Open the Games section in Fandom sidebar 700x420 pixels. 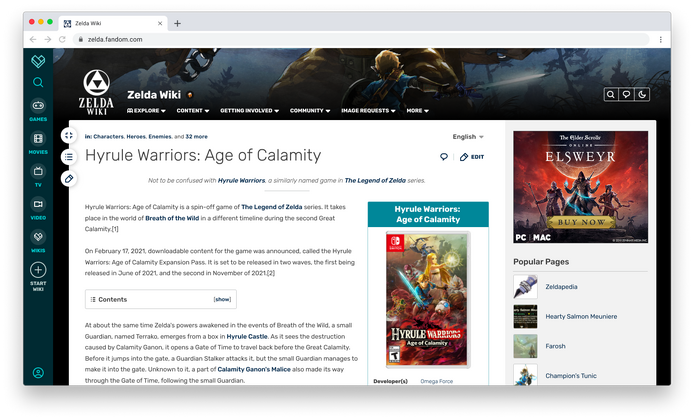(x=38, y=110)
